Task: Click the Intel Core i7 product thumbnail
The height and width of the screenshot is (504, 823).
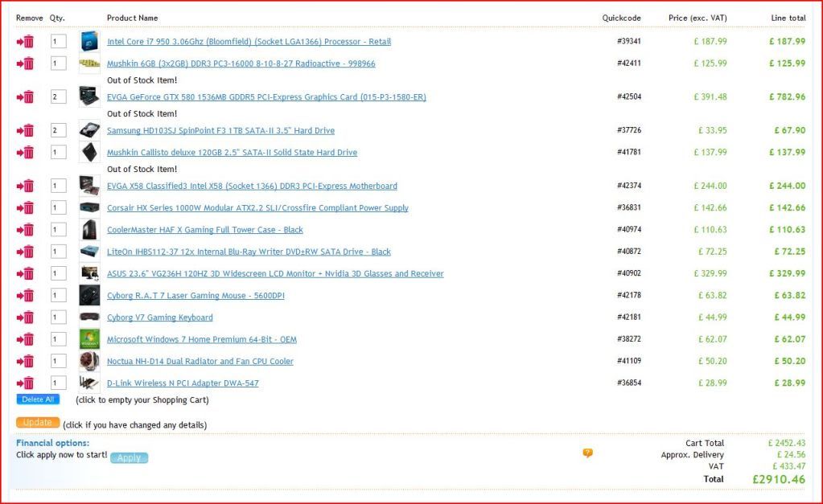Action: click(x=89, y=42)
